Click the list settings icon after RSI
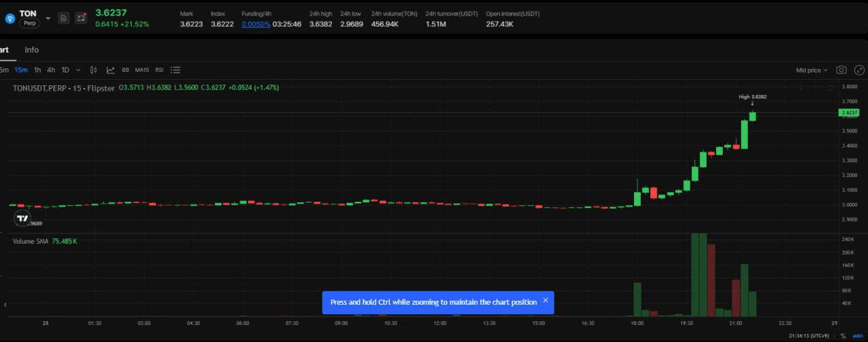Viewport: 868px width, 342px height. click(x=176, y=70)
